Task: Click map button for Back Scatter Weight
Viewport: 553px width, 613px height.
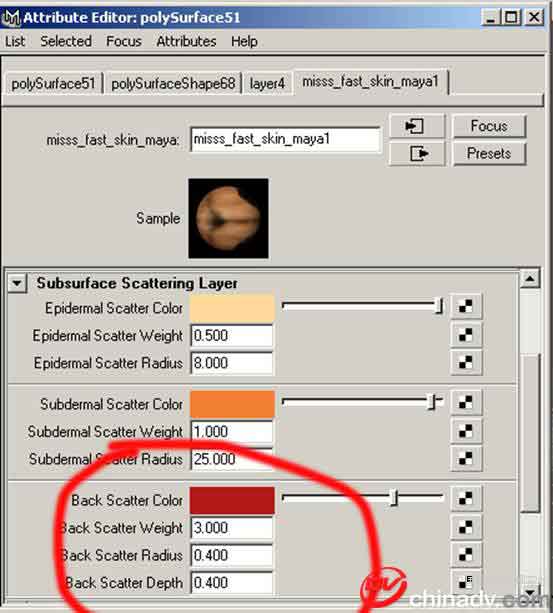Action: coord(466,527)
